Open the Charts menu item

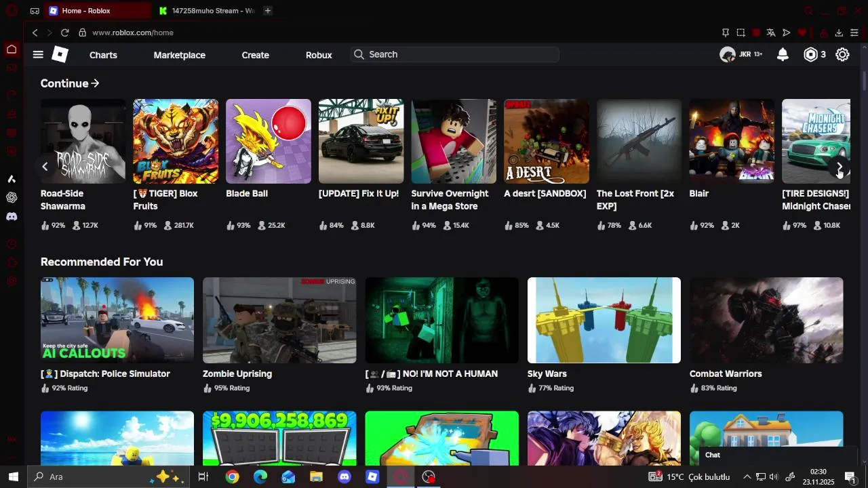point(103,55)
